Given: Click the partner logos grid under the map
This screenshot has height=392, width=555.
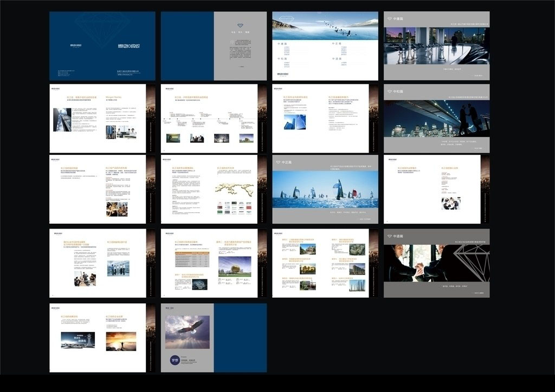Looking at the screenshot, I should click(x=234, y=209).
